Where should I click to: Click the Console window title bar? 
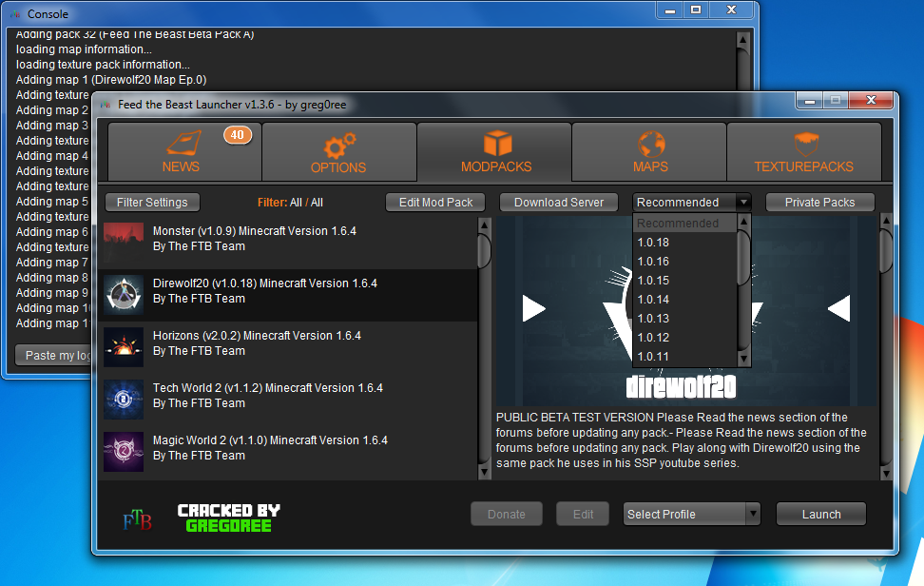coord(330,13)
